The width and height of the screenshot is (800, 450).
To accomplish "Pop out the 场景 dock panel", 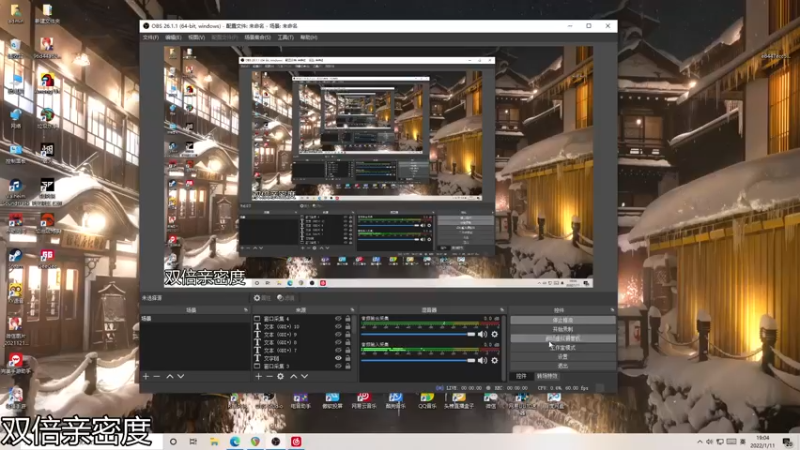I will coord(245,310).
